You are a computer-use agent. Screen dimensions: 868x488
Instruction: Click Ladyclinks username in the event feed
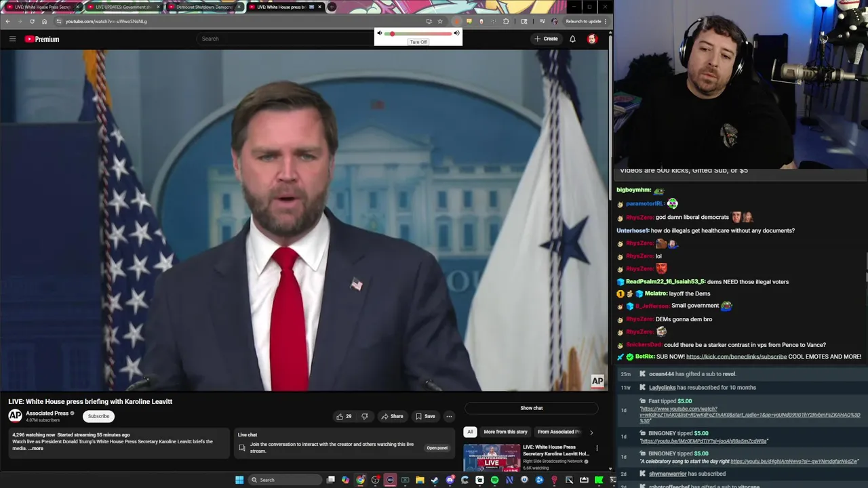662,388
